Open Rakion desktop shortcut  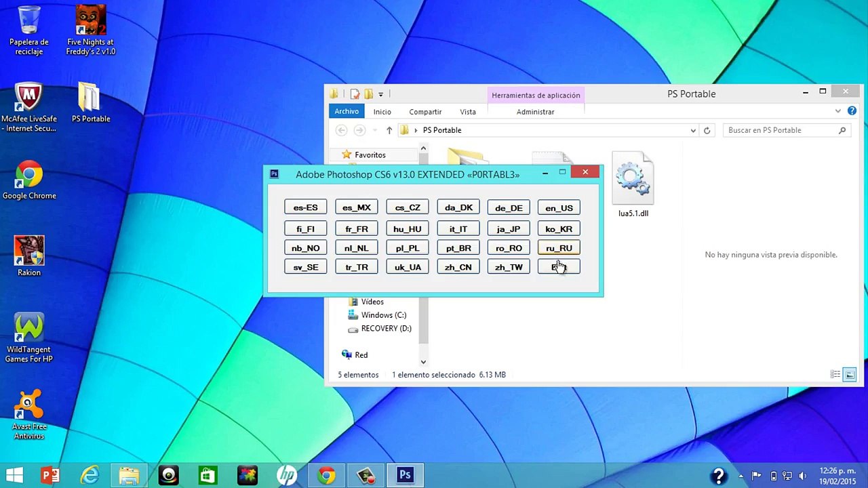pyautogui.click(x=29, y=256)
